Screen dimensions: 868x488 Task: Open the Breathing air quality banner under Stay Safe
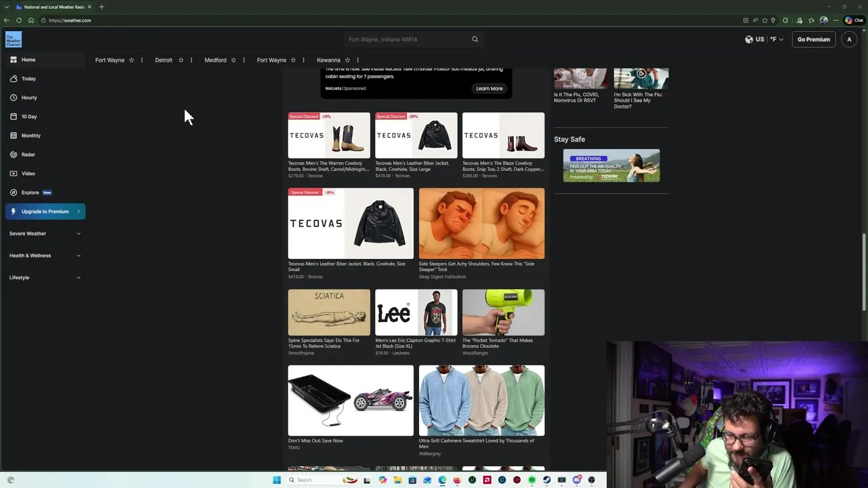611,165
